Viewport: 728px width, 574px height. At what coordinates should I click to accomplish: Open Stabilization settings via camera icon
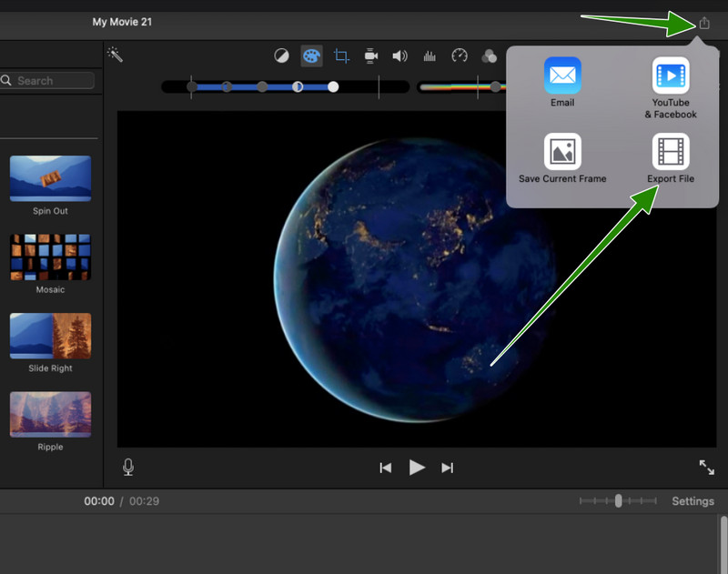[370, 55]
